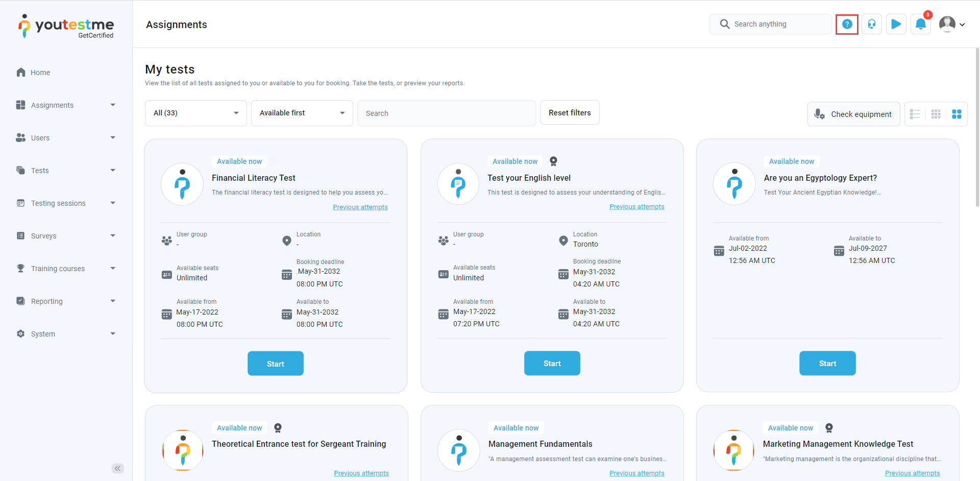Expand the Testing sessions menu arrow

[113, 203]
